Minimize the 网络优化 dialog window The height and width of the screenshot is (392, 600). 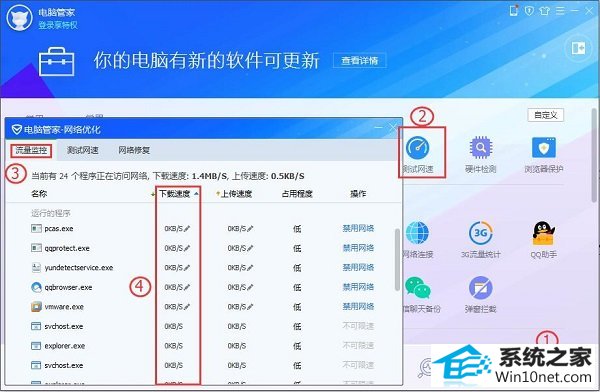pos(378,127)
